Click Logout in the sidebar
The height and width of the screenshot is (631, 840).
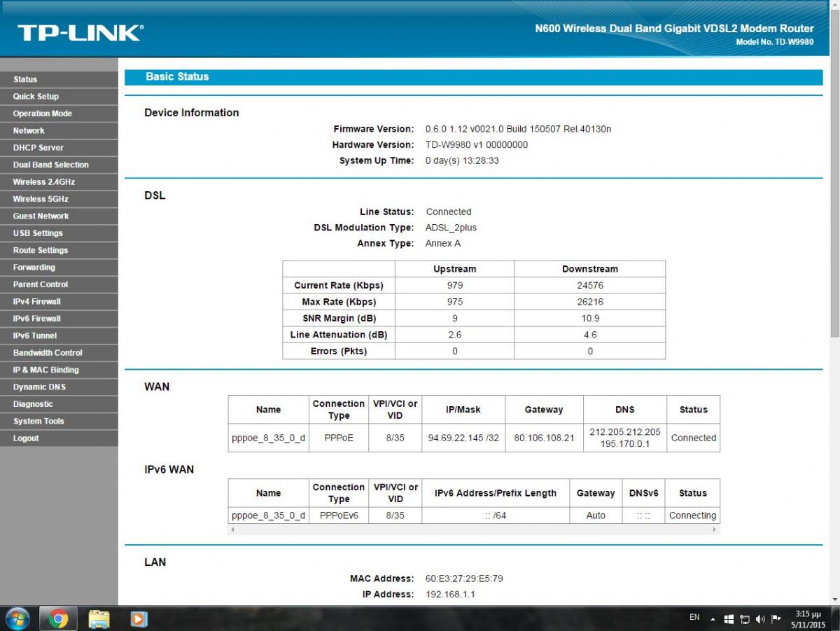[x=26, y=438]
